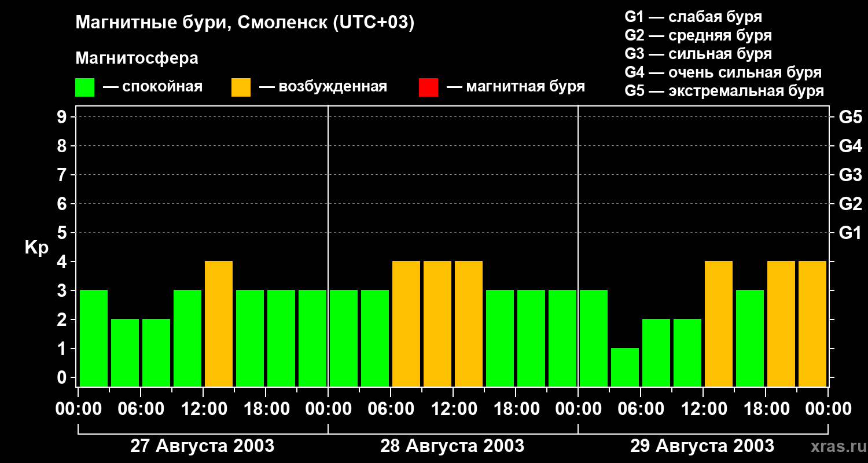Image resolution: width=868 pixels, height=463 pixels.
Task: Click the '— спокойная' legend label
Action: click(153, 87)
